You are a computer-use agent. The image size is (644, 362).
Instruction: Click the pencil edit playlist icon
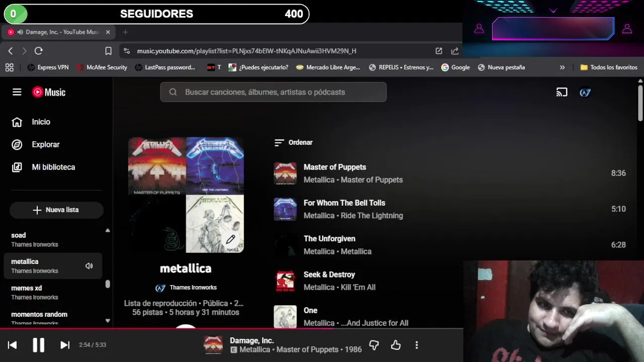[x=230, y=239]
